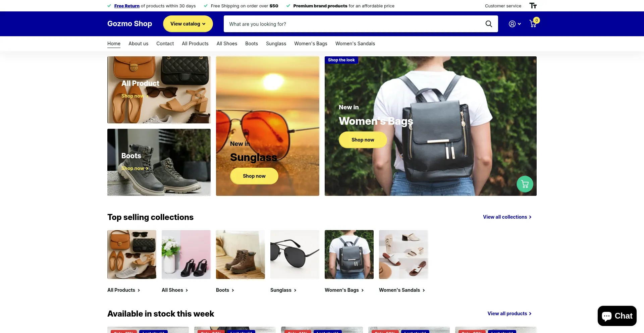Open View all collections link
The image size is (644, 333).
507,217
